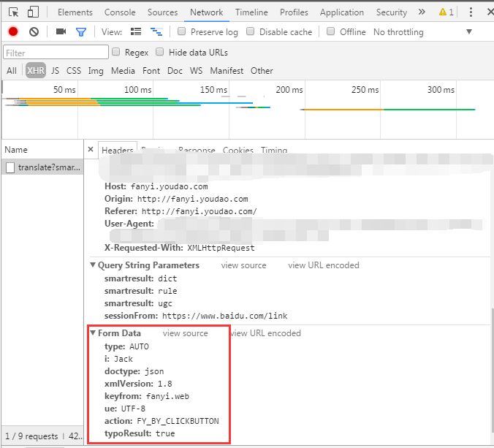Image resolution: width=494 pixels, height=448 pixels.
Task: Open the Application tab
Action: [342, 12]
